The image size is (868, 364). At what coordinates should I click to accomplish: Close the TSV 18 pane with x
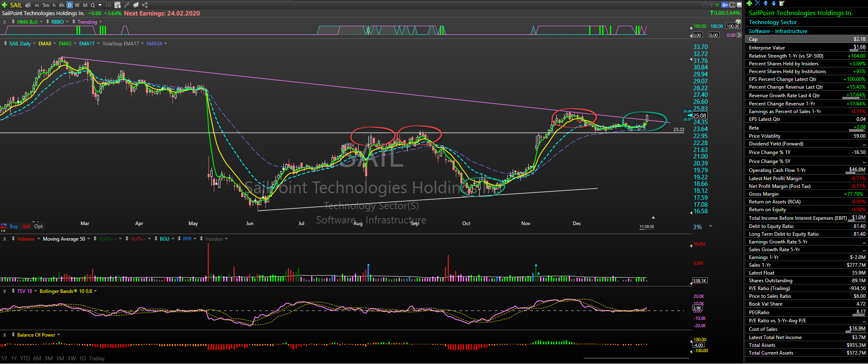(x=4, y=291)
